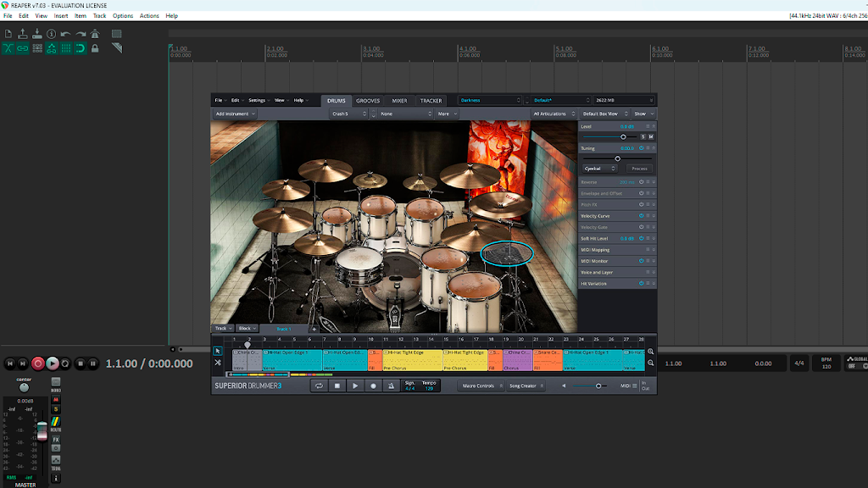Create a new project in REAPER toolbar
Viewport: 868px width, 488px height.
click(x=8, y=34)
